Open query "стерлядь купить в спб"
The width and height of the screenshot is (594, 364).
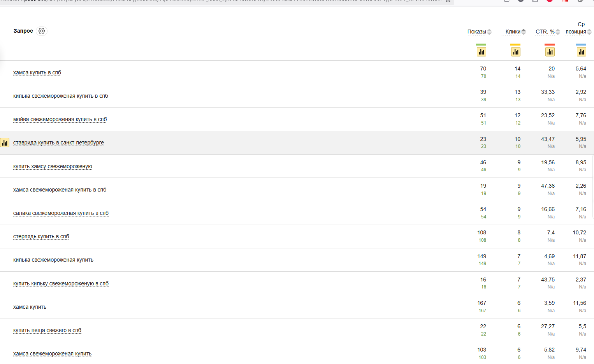41,237
